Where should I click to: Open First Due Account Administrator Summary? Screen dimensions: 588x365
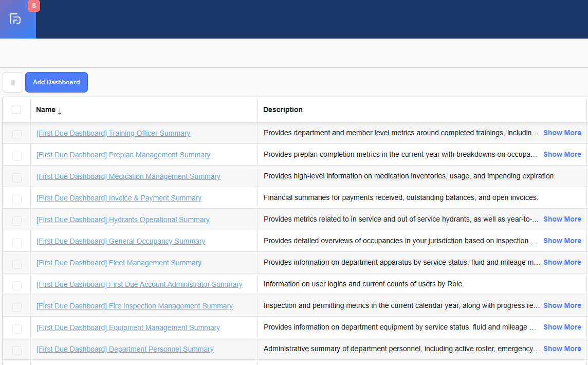click(139, 284)
